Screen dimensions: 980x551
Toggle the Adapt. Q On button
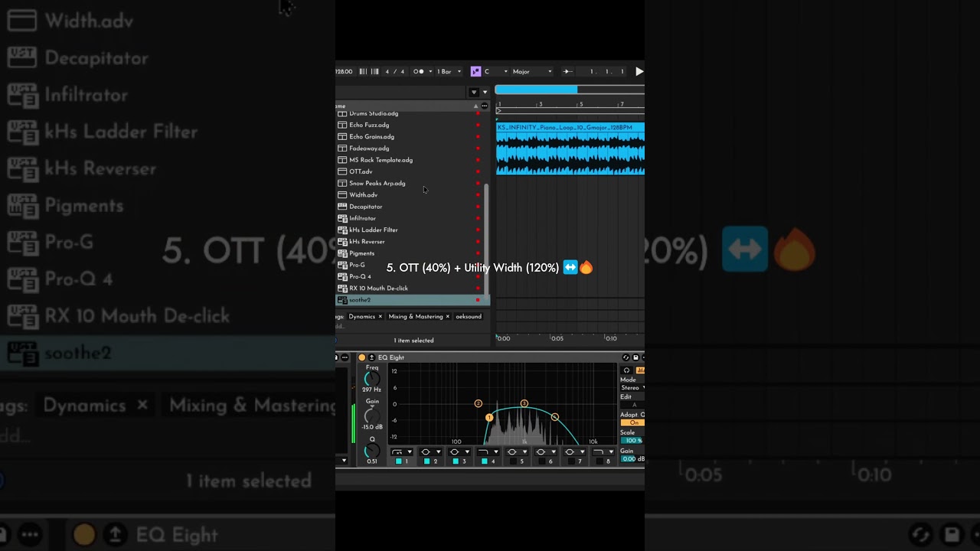633,422
